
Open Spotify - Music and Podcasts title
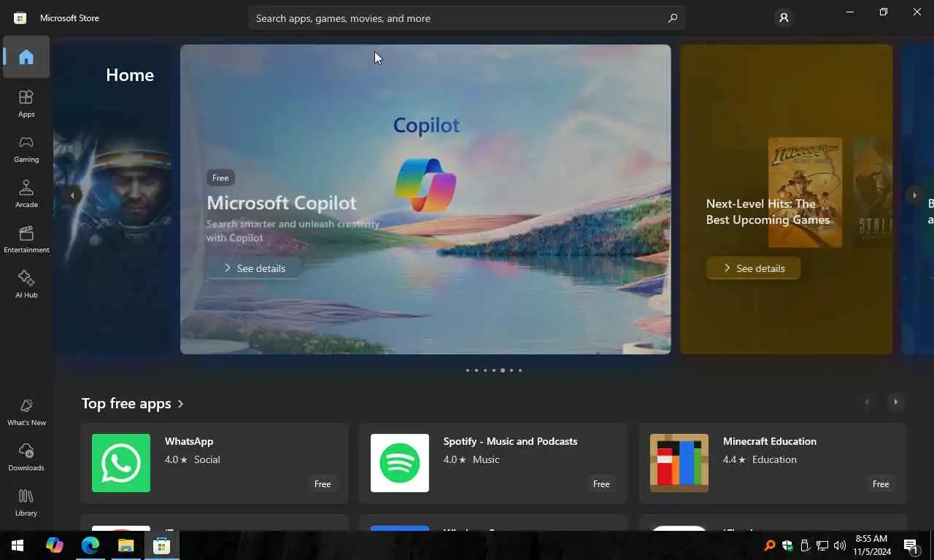[x=510, y=441]
